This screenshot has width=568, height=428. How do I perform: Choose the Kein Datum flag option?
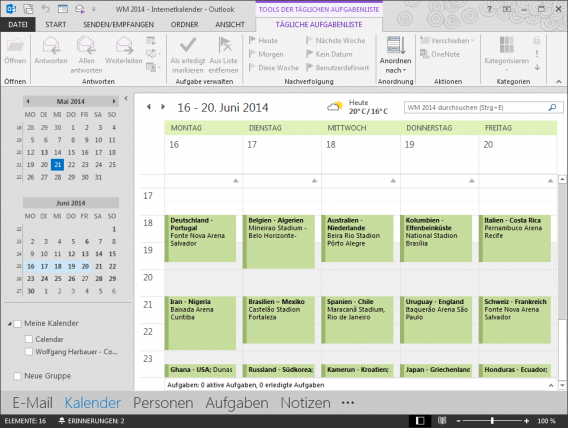click(x=329, y=54)
